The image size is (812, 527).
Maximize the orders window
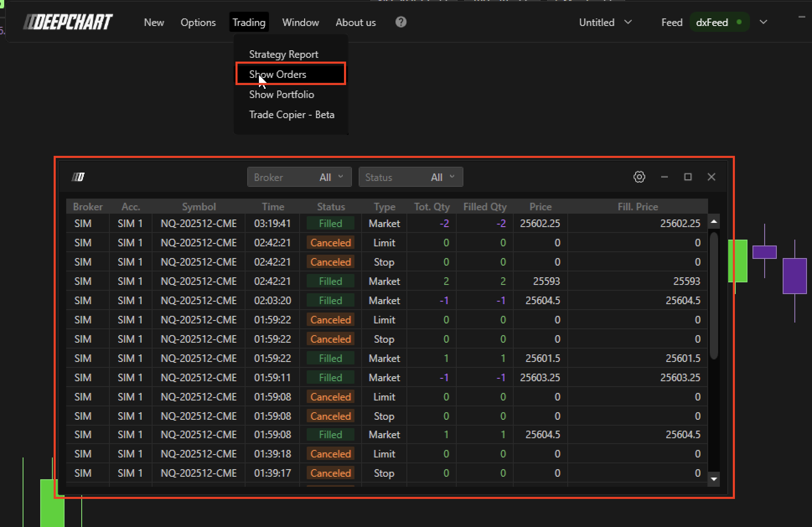pyautogui.click(x=688, y=177)
